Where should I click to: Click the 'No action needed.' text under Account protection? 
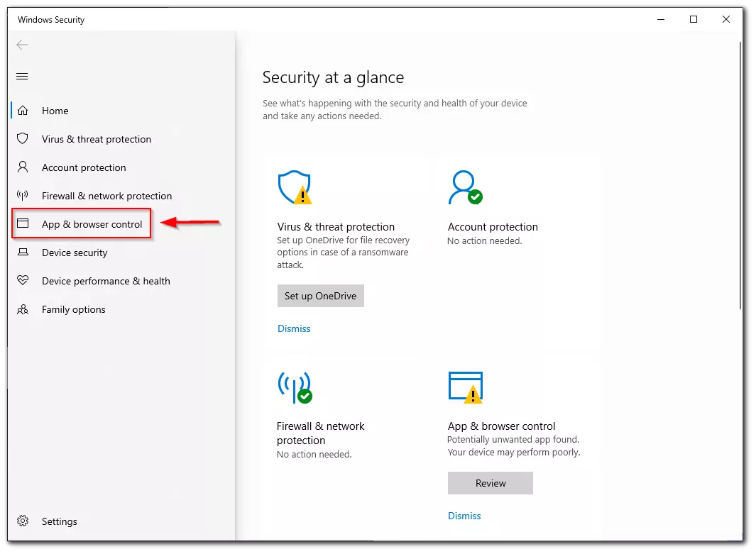(x=485, y=241)
